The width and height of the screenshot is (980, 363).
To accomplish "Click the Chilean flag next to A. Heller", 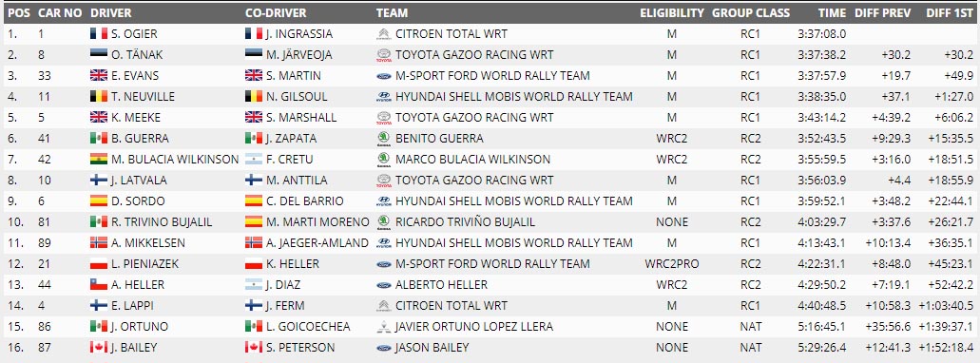I will [99, 285].
